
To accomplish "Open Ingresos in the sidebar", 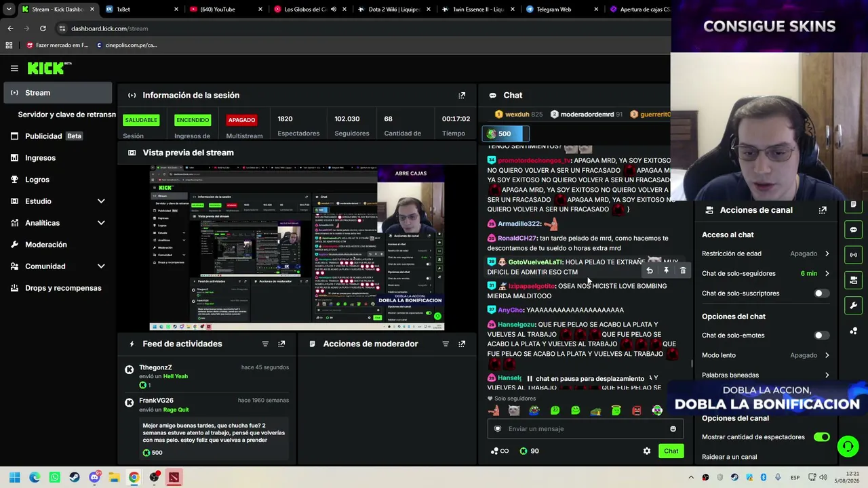I will point(58,158).
